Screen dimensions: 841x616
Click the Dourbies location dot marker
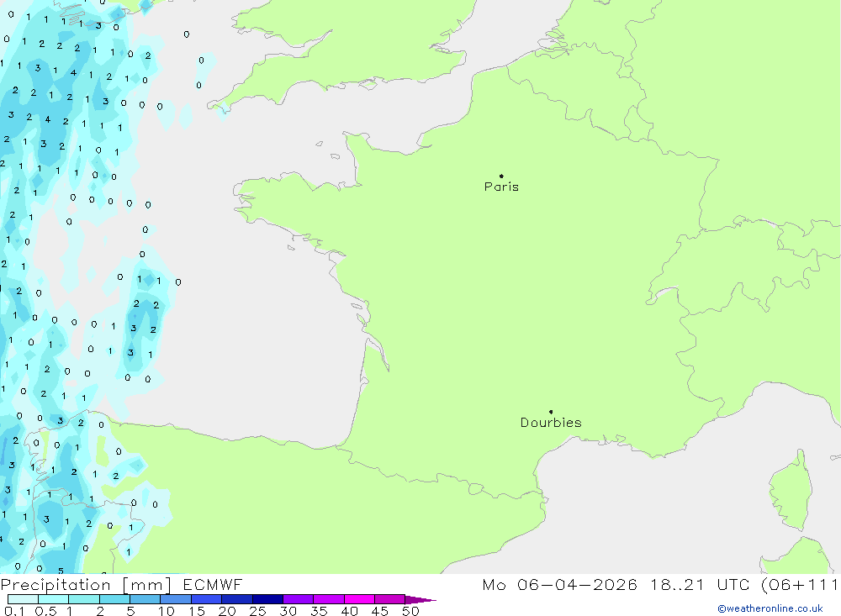pos(551,412)
